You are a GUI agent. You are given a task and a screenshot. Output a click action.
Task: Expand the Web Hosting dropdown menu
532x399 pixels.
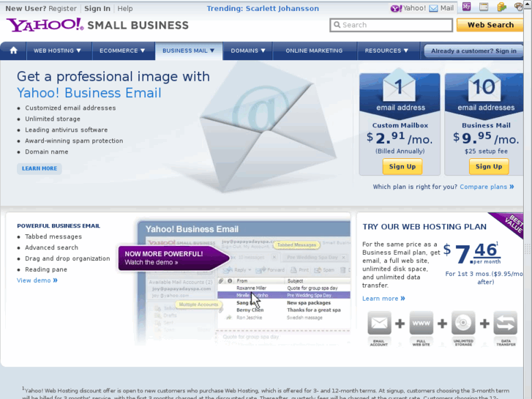pyautogui.click(x=57, y=51)
